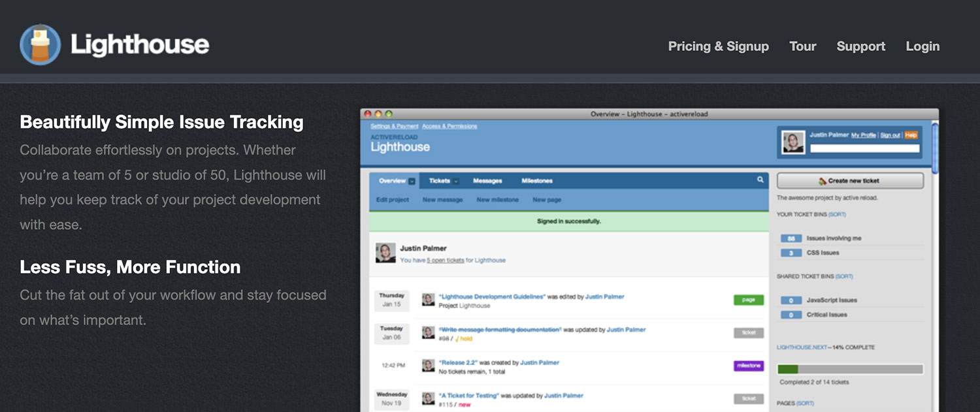Switch to the Messages tab
This screenshot has height=412, width=980.
coord(487,181)
